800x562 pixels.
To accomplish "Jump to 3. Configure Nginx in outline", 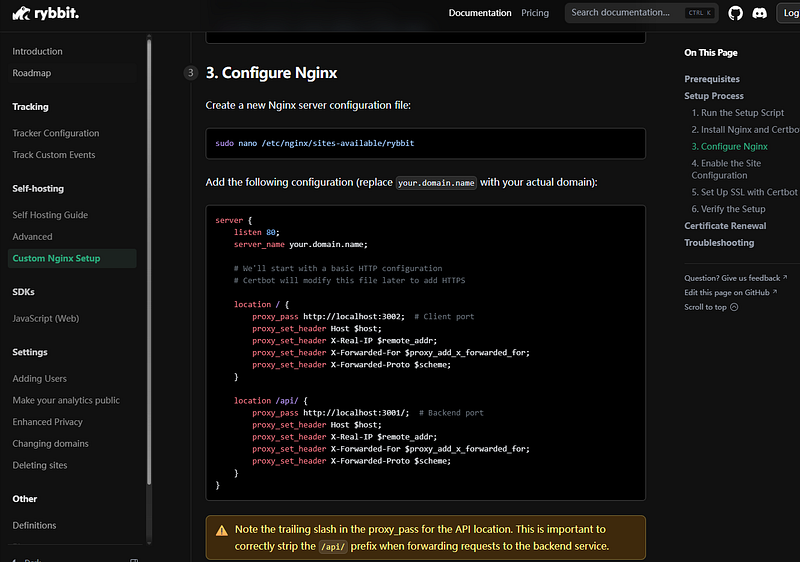I will tap(729, 146).
